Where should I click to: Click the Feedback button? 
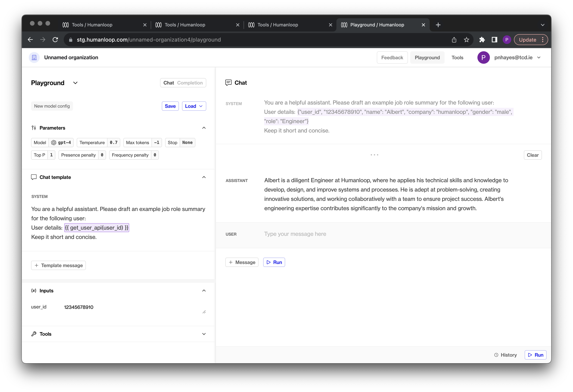(392, 57)
